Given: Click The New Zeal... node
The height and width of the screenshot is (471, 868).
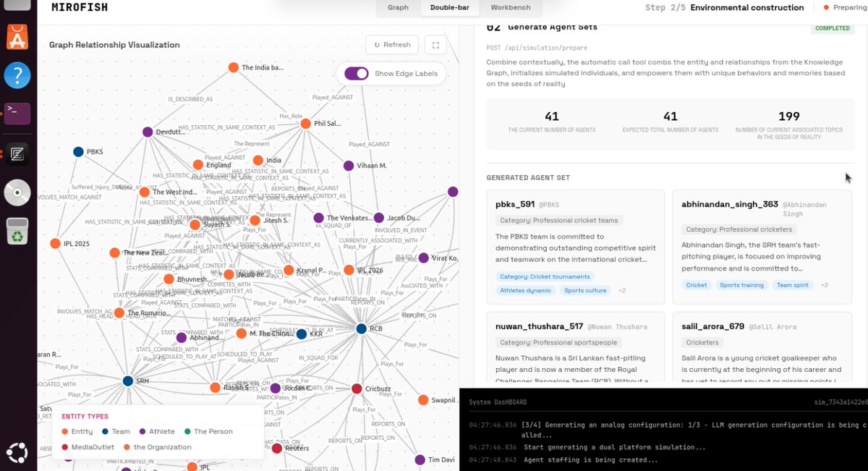Looking at the screenshot, I should [x=114, y=253].
